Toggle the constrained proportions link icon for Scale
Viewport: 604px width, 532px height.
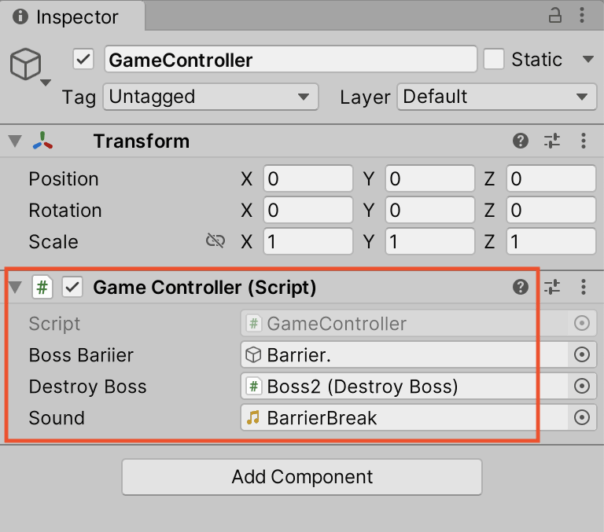(x=215, y=241)
